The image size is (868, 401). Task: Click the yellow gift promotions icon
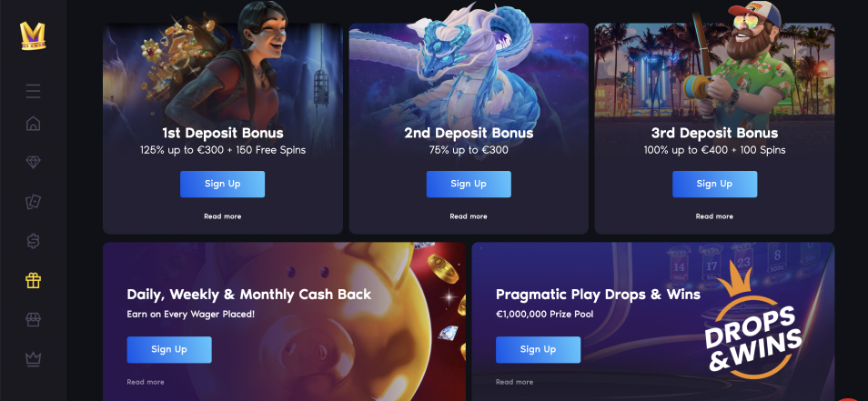[x=34, y=280]
